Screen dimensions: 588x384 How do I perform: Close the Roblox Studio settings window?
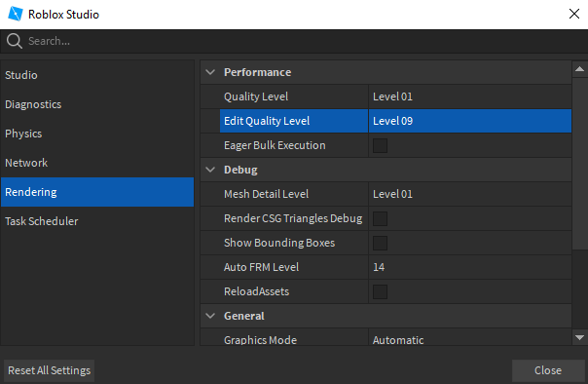click(x=574, y=14)
